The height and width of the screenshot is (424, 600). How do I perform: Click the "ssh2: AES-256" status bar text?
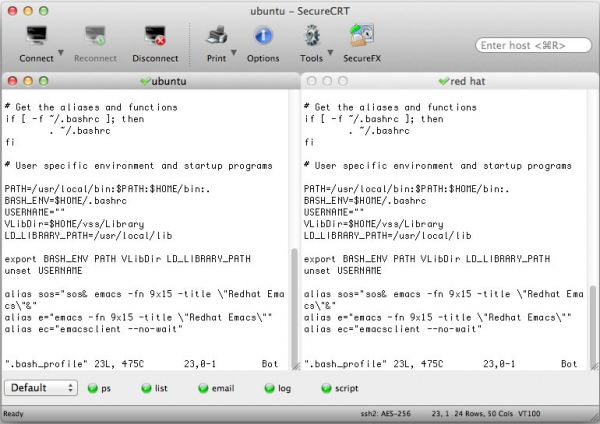point(385,414)
